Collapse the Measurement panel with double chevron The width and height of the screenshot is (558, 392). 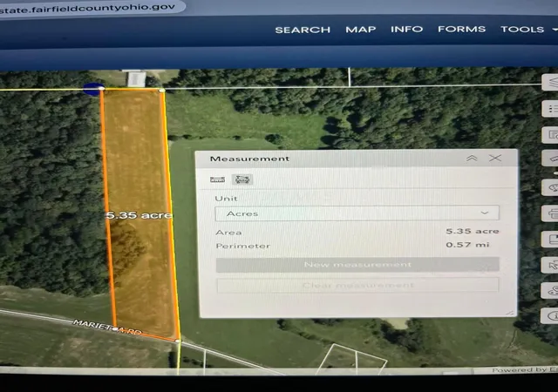click(x=472, y=159)
